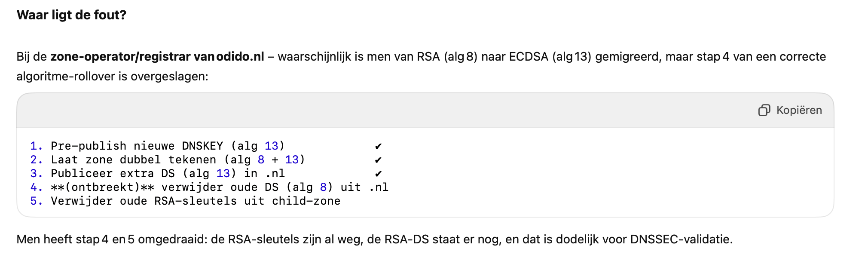This screenshot has width=868, height=264.
Task: Click the checkmark next to step 2
Action: pyautogui.click(x=378, y=160)
